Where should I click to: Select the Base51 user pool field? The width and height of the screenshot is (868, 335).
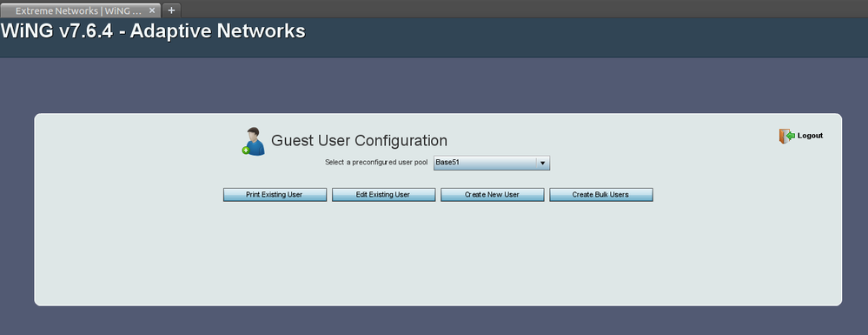(x=492, y=163)
